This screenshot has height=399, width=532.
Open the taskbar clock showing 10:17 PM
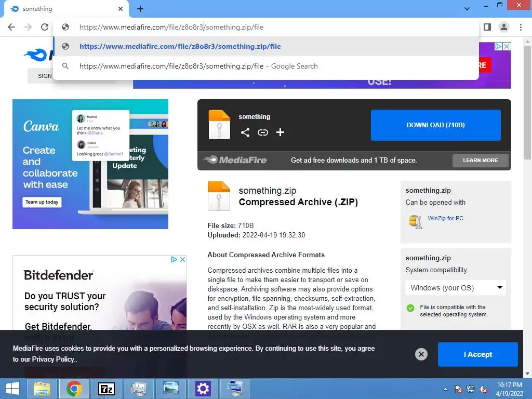509,389
